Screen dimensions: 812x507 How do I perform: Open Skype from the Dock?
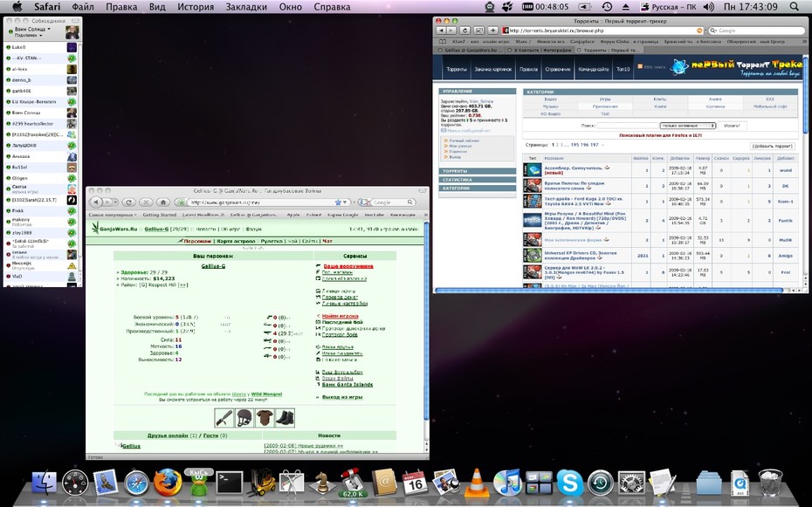click(569, 483)
